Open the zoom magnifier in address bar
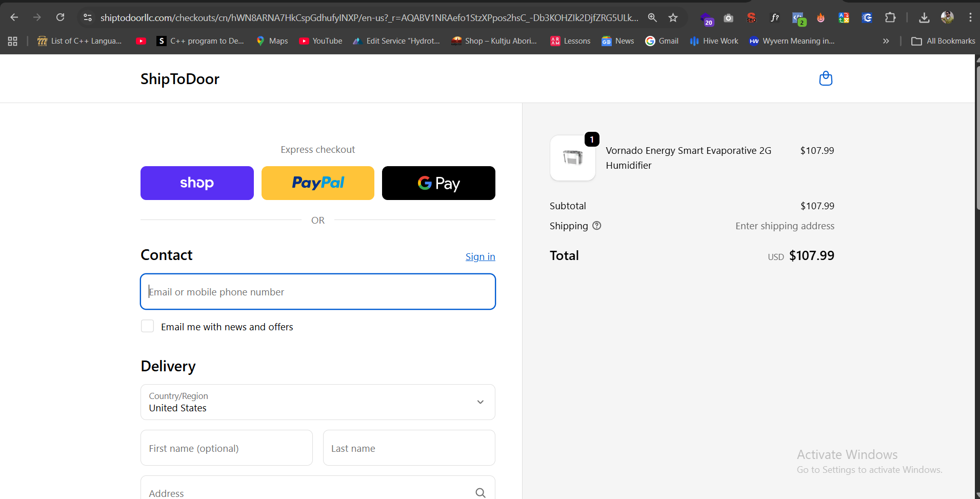980x499 pixels. [652, 17]
